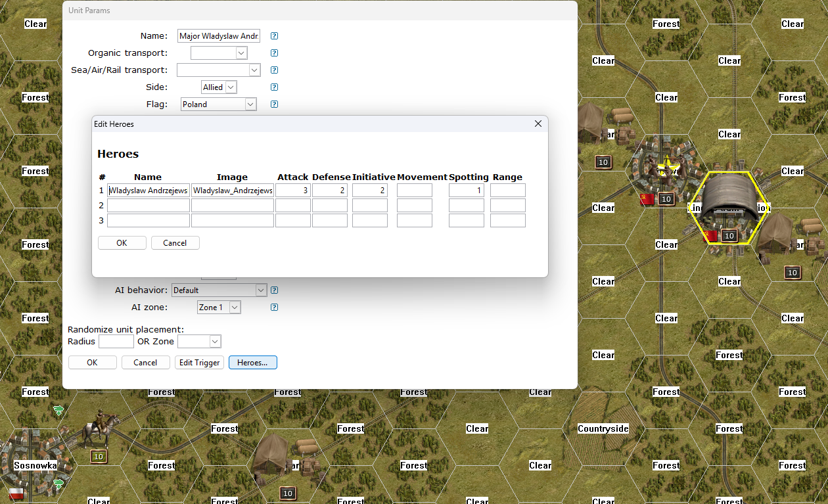Open the help icon beside Flag
This screenshot has height=504, width=828.
274,104
